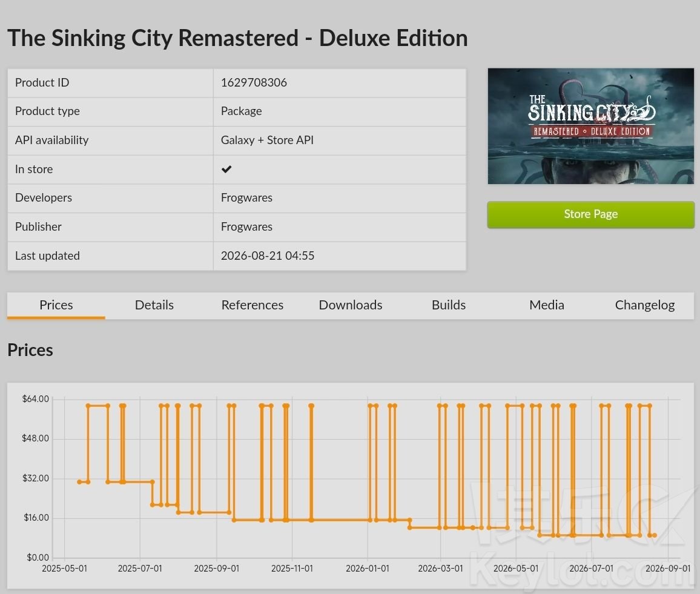Switch to the Prices tab

coord(56,305)
